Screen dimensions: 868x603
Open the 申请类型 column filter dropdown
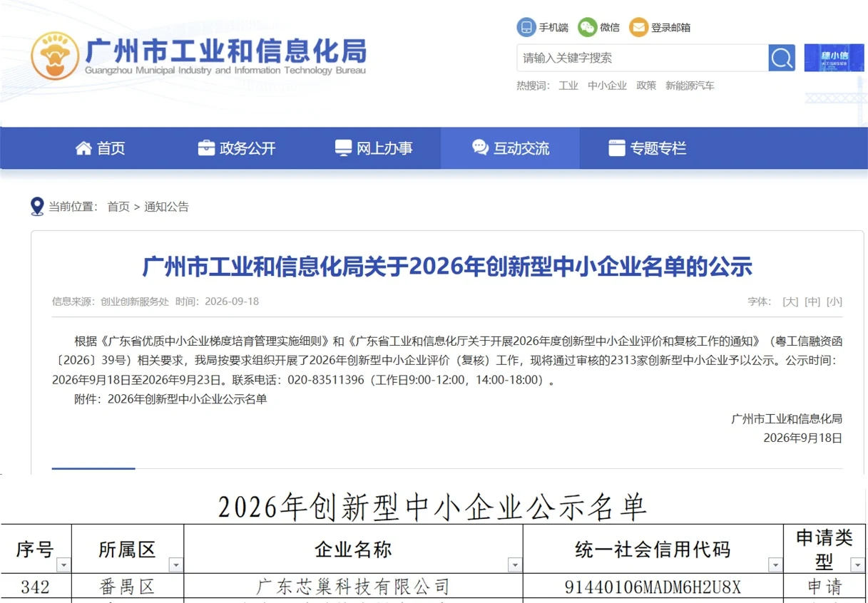(x=858, y=565)
